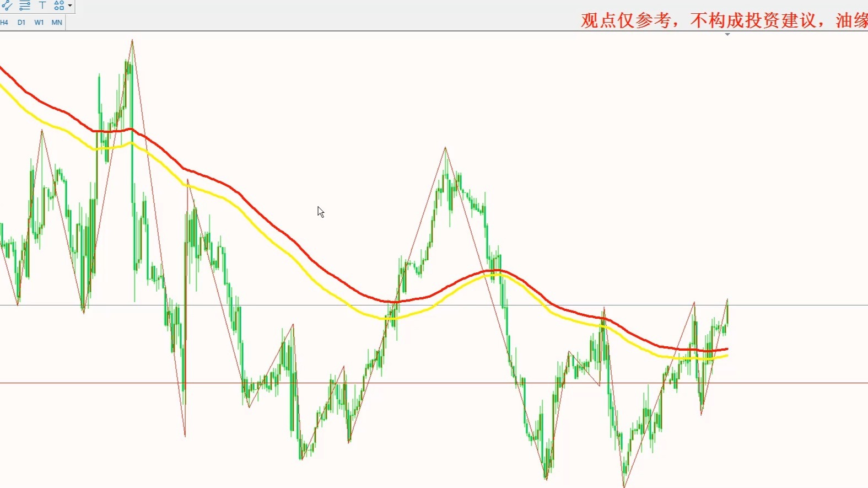Screen dimensions: 868x488
Task: Click the most recent rightmost candlestick
Action: [x=727, y=314]
